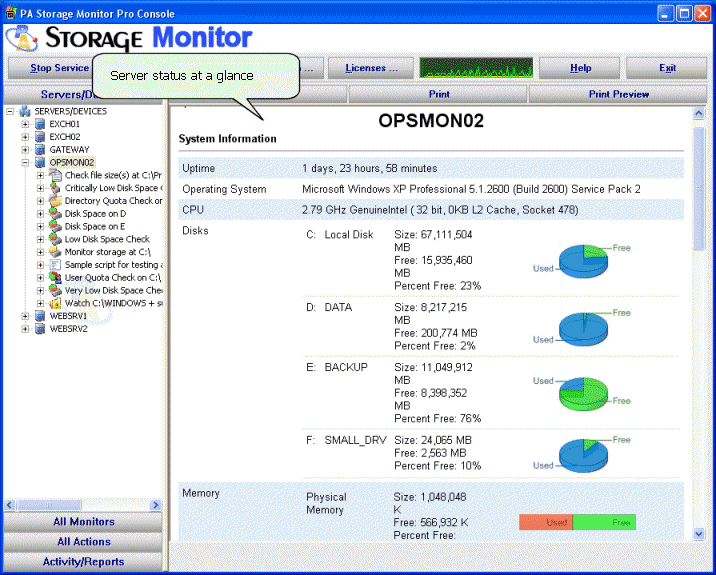Click the SERVERS/DEVICES root icon
Viewport: 716px width, 575px height.
(25, 111)
